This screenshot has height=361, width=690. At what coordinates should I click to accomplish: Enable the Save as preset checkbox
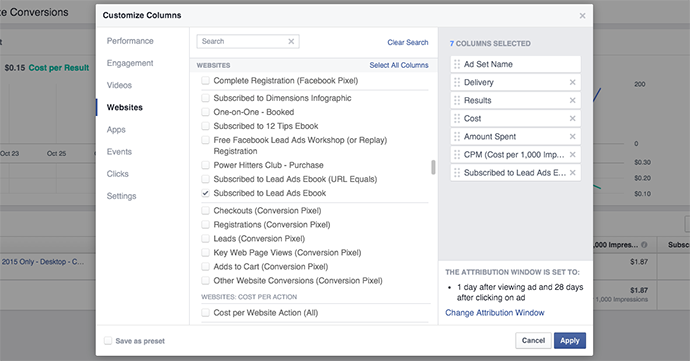(108, 341)
